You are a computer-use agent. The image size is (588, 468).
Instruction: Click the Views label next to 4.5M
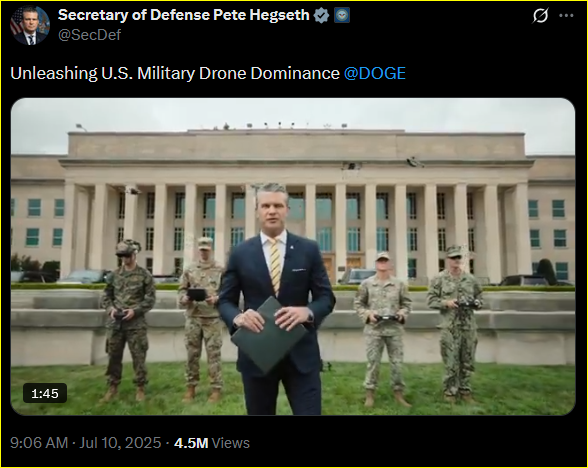231,443
